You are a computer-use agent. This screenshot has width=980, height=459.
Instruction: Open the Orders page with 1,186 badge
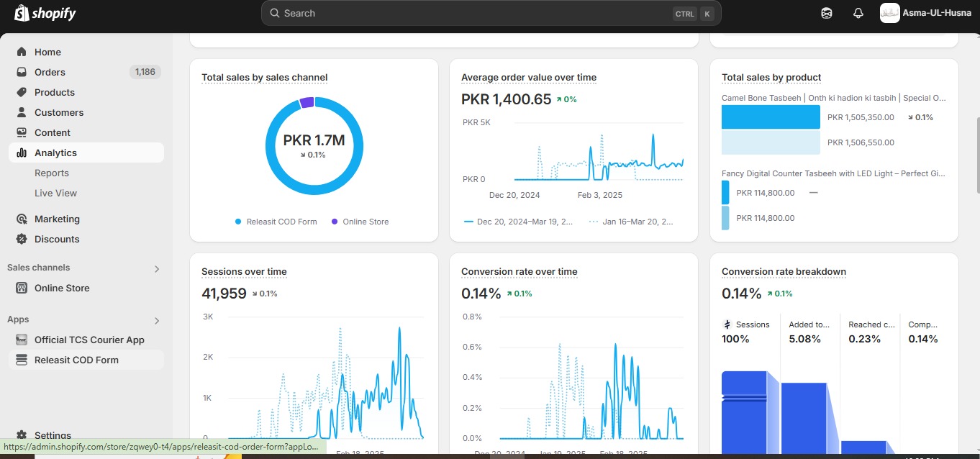point(50,72)
